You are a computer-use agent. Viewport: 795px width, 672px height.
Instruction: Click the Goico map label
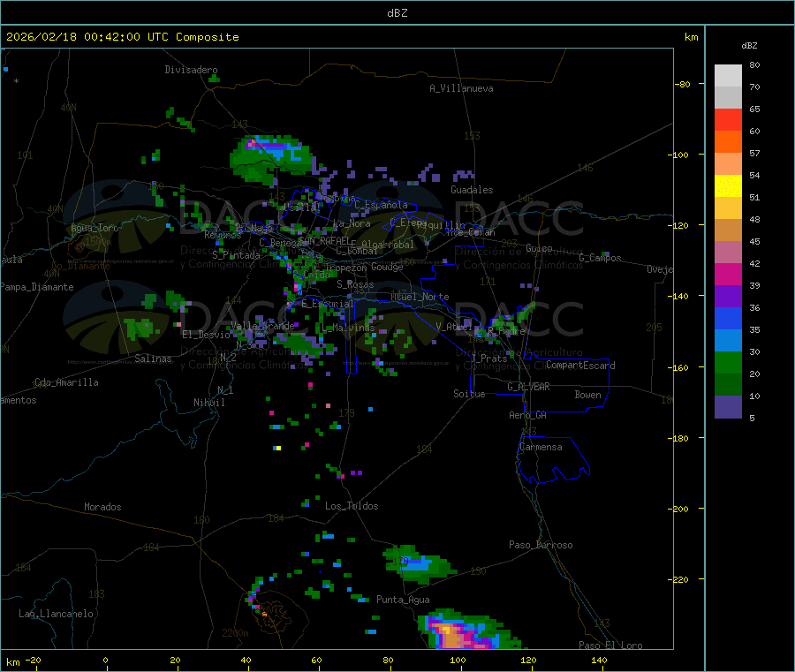[539, 248]
